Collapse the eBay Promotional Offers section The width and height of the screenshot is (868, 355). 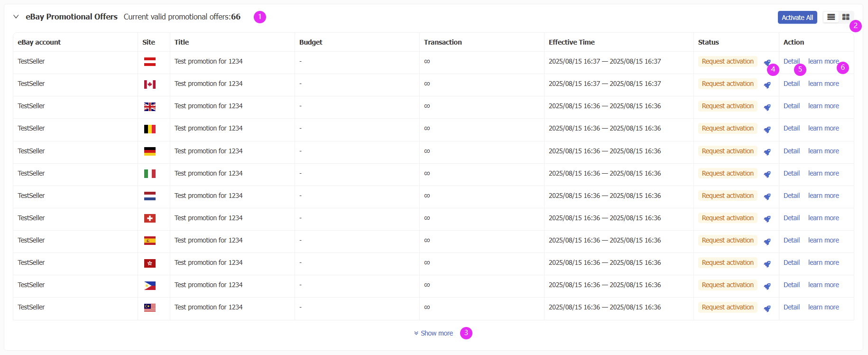(x=16, y=17)
